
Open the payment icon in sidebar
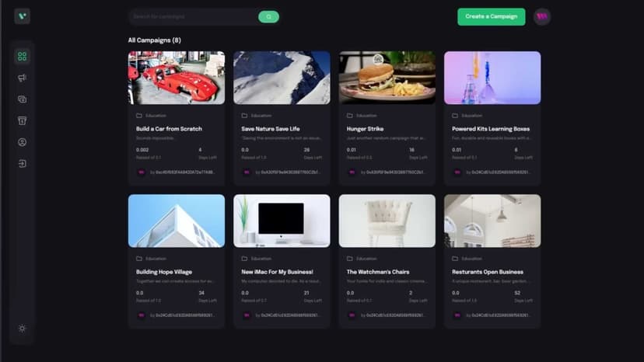23,99
